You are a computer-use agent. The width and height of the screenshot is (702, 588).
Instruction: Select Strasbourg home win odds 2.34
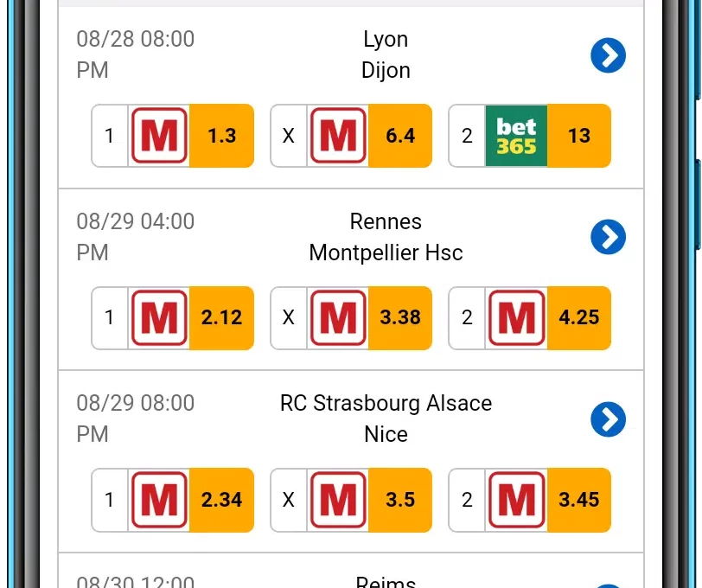coord(221,500)
